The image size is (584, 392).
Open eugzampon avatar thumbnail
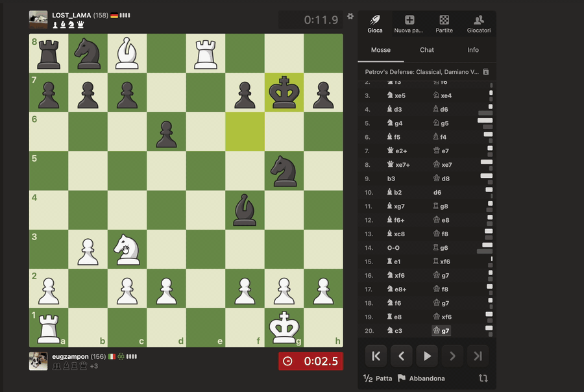[38, 361]
